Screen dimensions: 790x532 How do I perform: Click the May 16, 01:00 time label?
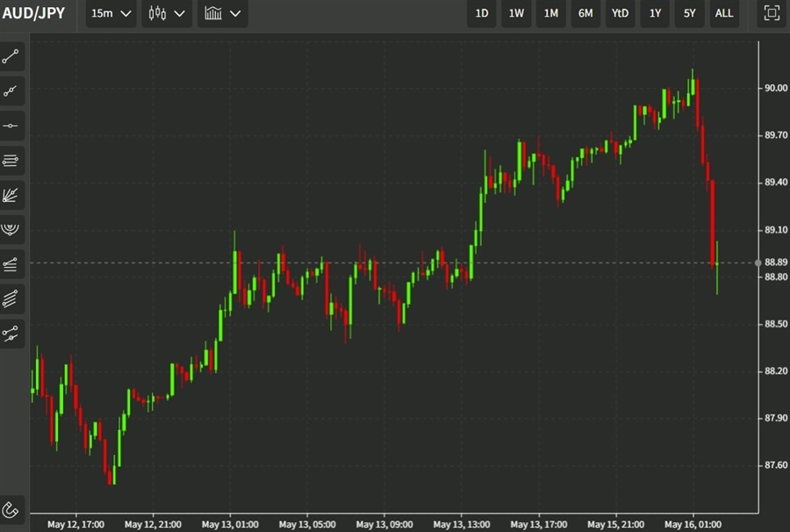pos(693,524)
